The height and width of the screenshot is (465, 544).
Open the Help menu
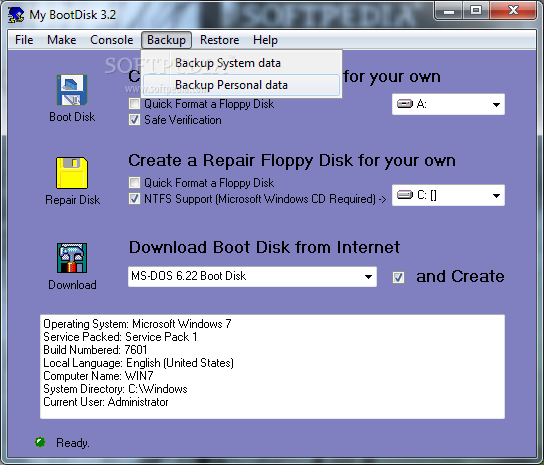point(265,40)
